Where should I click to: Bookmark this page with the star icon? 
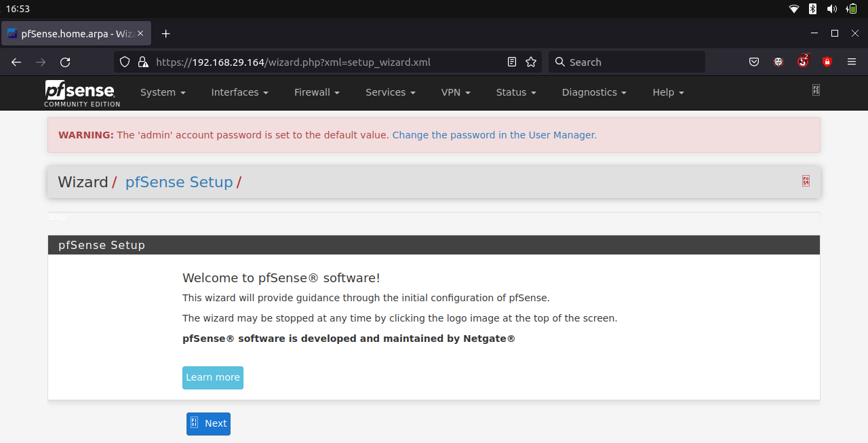tap(531, 62)
